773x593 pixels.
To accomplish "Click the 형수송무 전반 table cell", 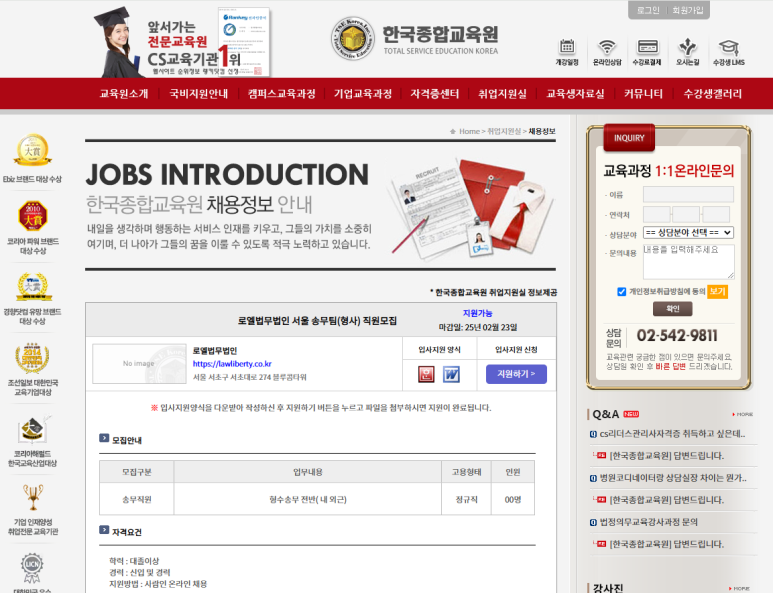I will [x=308, y=499].
